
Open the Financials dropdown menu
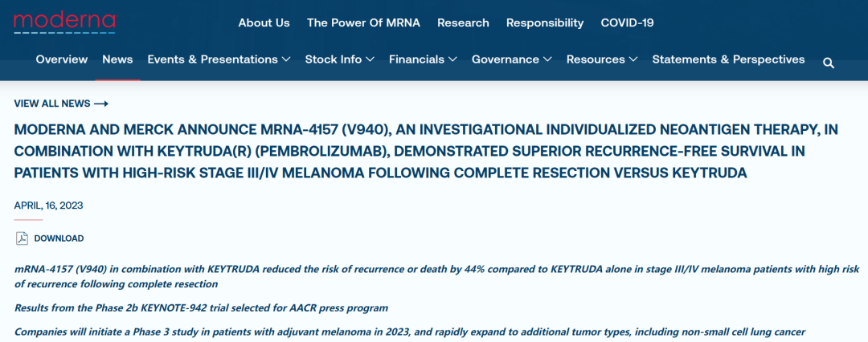(423, 59)
